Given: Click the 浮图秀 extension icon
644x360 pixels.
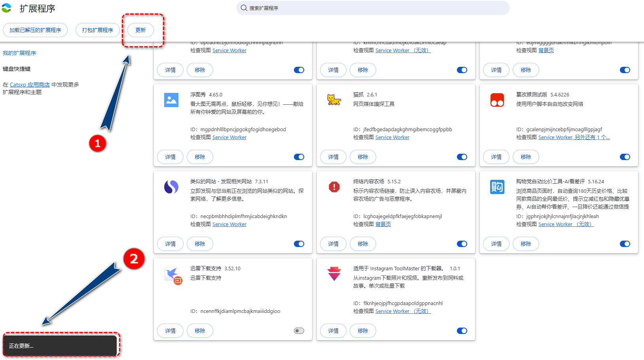Looking at the screenshot, I should pyautogui.click(x=171, y=100).
